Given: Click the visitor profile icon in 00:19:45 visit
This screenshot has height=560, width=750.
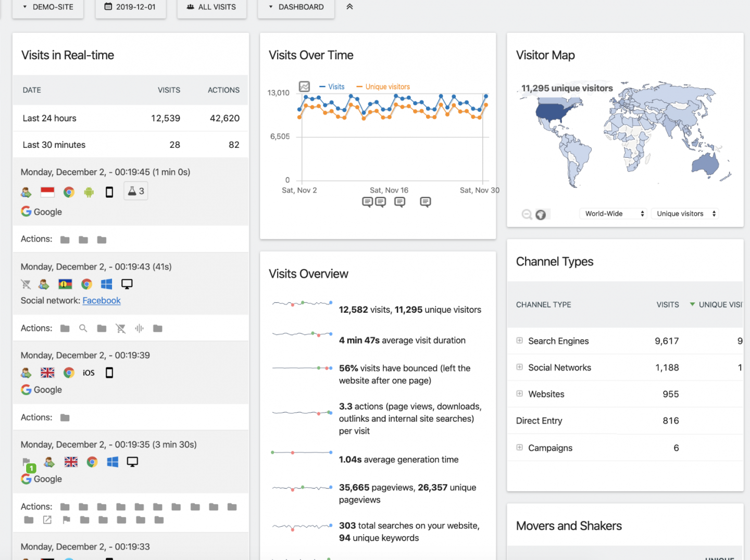Looking at the screenshot, I should 26,192.
